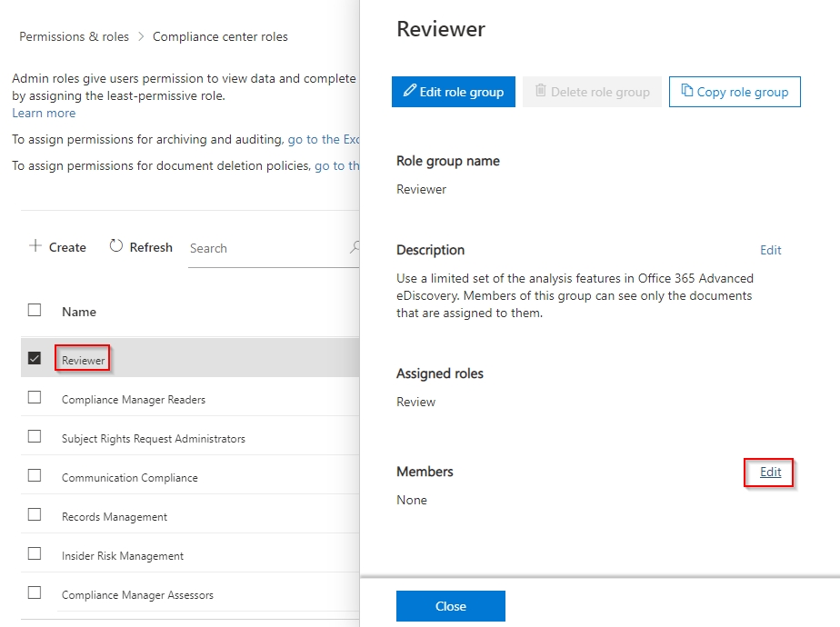The width and height of the screenshot is (840, 627).
Task: Sort by the Name column header
Action: point(79,312)
